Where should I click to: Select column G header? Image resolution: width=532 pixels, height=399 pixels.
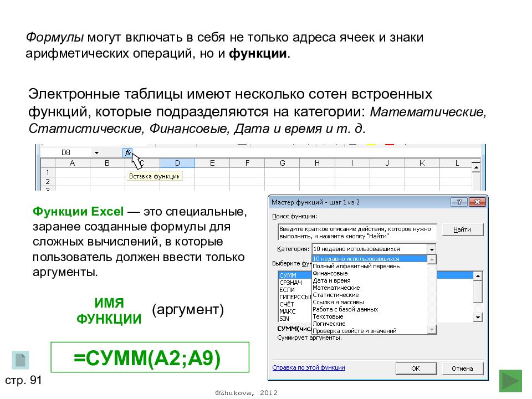click(x=282, y=163)
